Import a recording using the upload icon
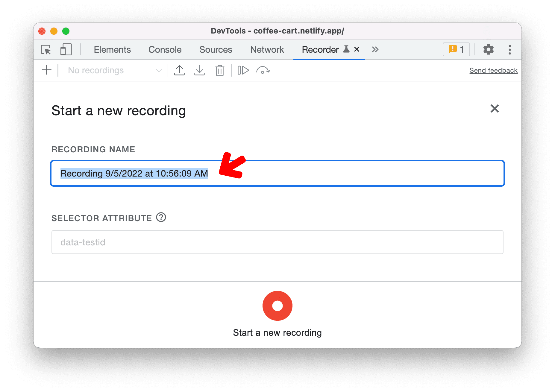 (180, 70)
